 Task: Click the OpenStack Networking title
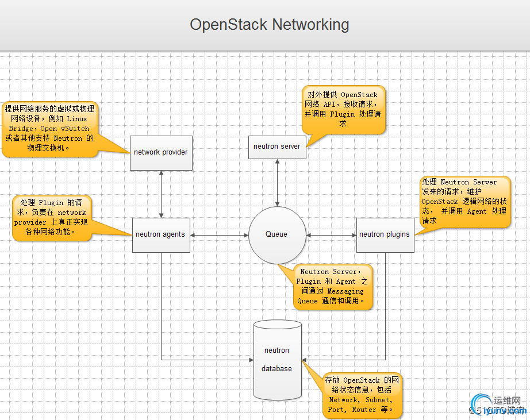pyautogui.click(x=270, y=25)
